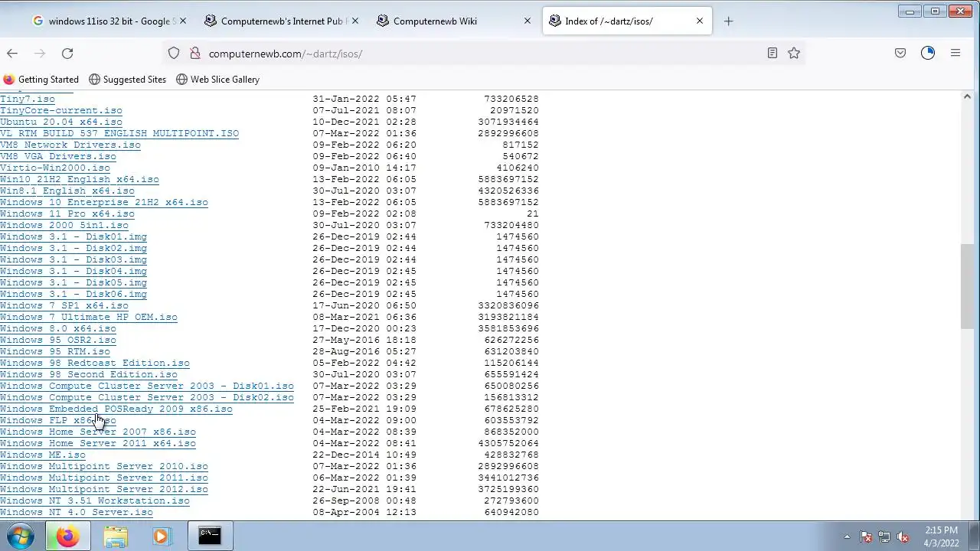Download Windows 3.1 - Disk04.img

click(73, 271)
